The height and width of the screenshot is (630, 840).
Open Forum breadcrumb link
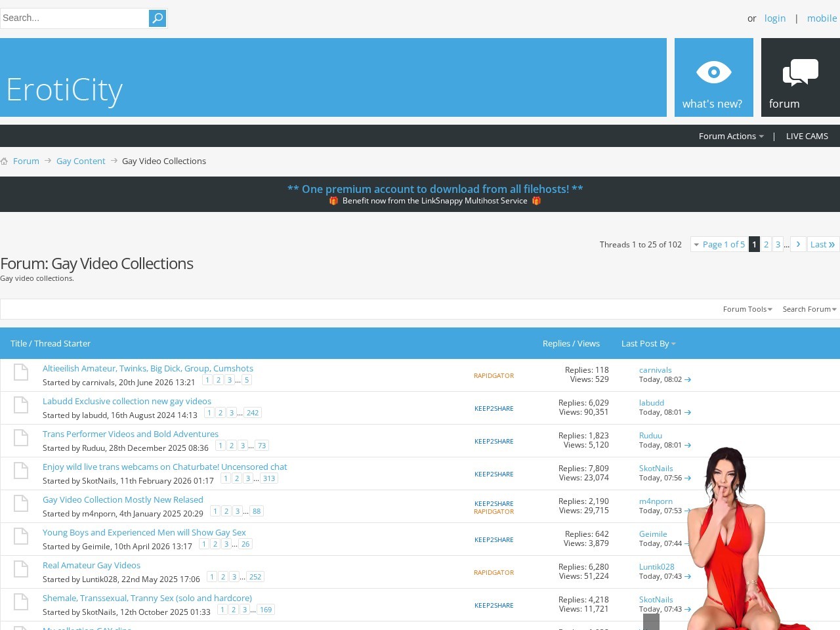point(26,161)
